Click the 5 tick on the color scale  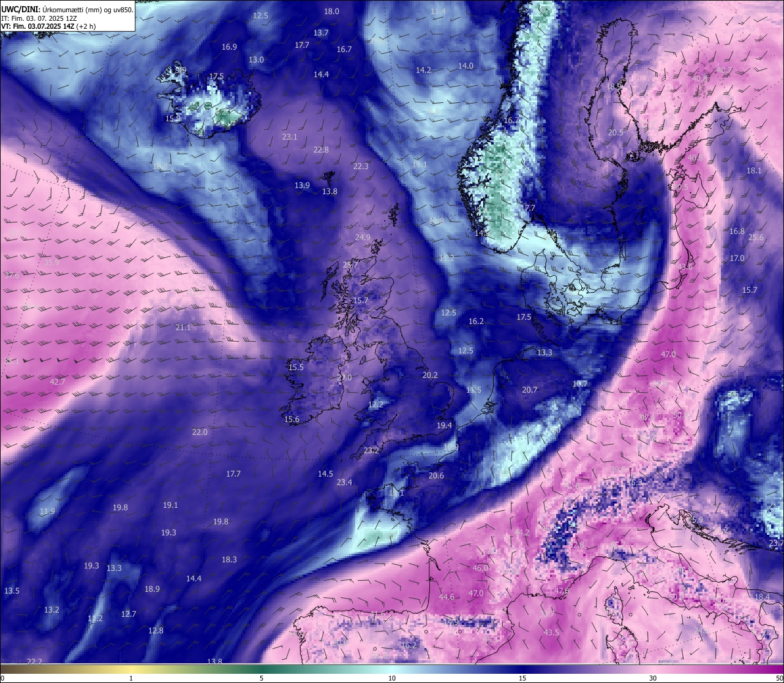262,677
